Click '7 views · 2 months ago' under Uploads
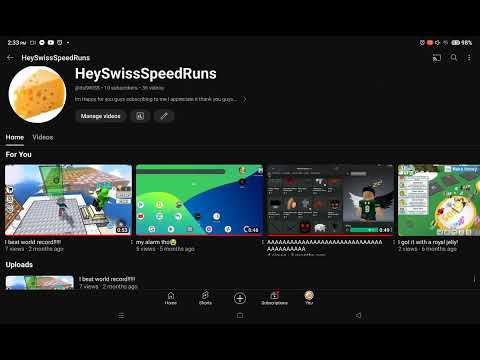Image resolution: width=480 pixels, height=360 pixels. click(x=108, y=286)
